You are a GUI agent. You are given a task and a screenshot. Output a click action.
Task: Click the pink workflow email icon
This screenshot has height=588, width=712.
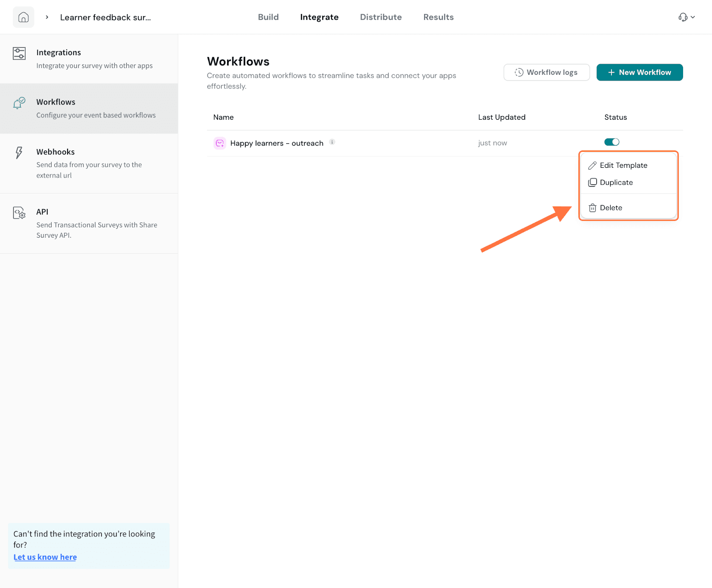click(x=219, y=143)
